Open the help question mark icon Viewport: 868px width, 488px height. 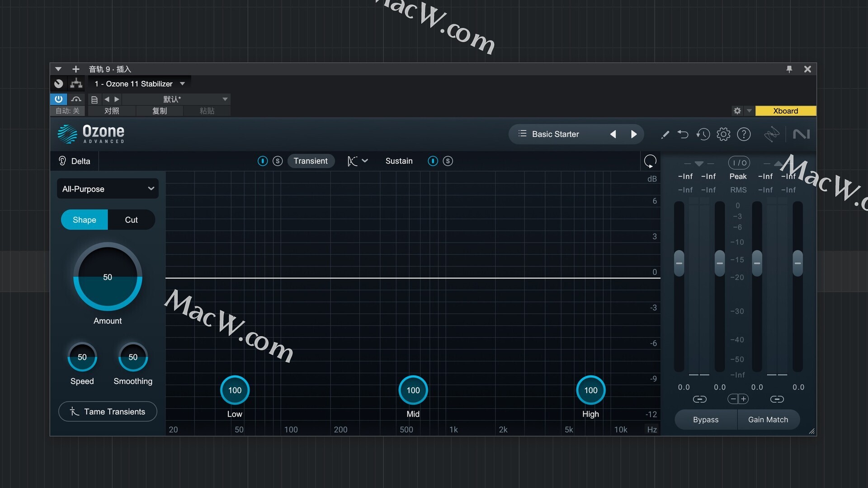tap(744, 134)
